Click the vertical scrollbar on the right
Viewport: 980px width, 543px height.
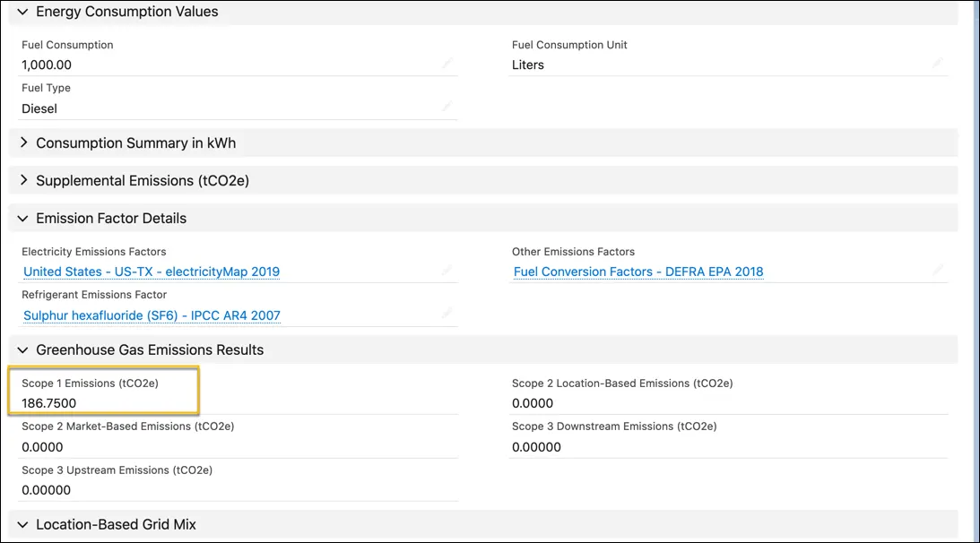coord(974,269)
